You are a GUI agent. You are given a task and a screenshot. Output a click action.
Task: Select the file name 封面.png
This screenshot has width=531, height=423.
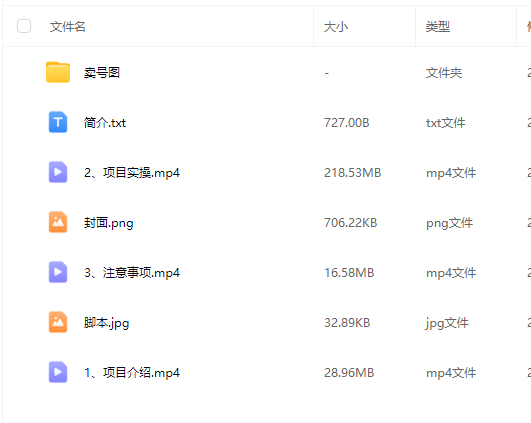(x=109, y=223)
